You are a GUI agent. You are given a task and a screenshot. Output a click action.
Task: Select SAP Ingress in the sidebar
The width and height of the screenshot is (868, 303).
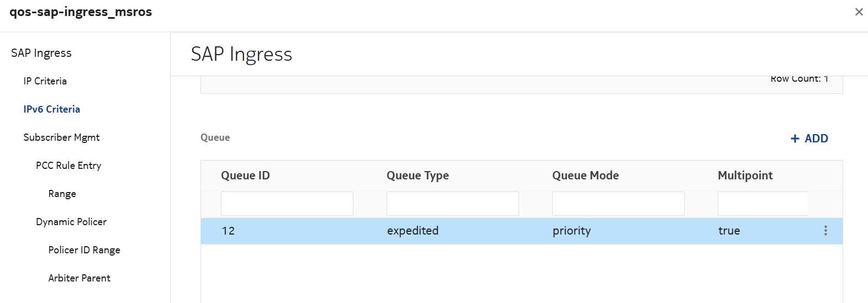click(41, 53)
